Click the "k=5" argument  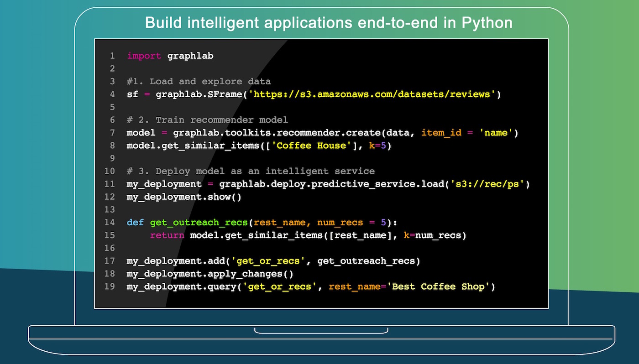(x=377, y=146)
